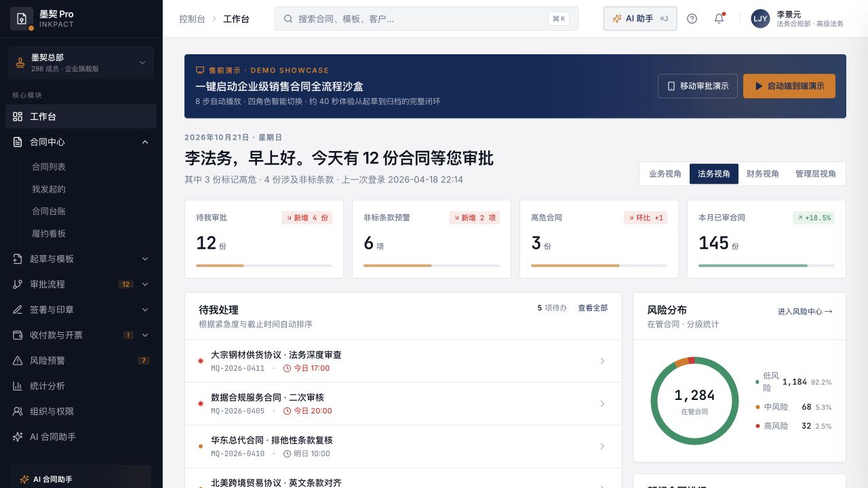Expand the 签署与印章 chevron
868x488 pixels.
(145, 310)
